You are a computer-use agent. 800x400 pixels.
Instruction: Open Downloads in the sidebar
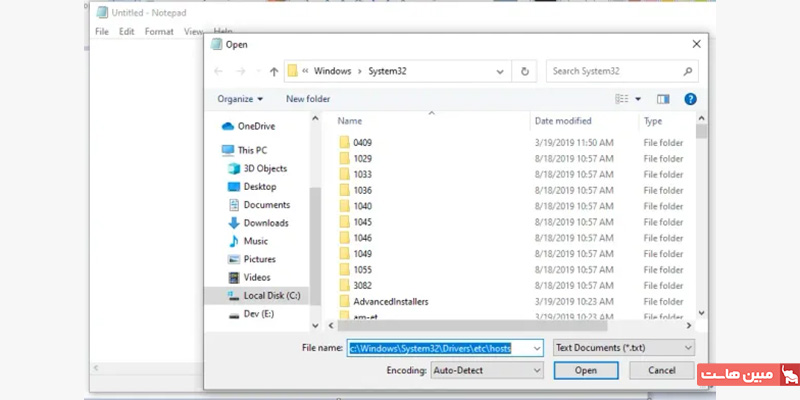click(258, 223)
